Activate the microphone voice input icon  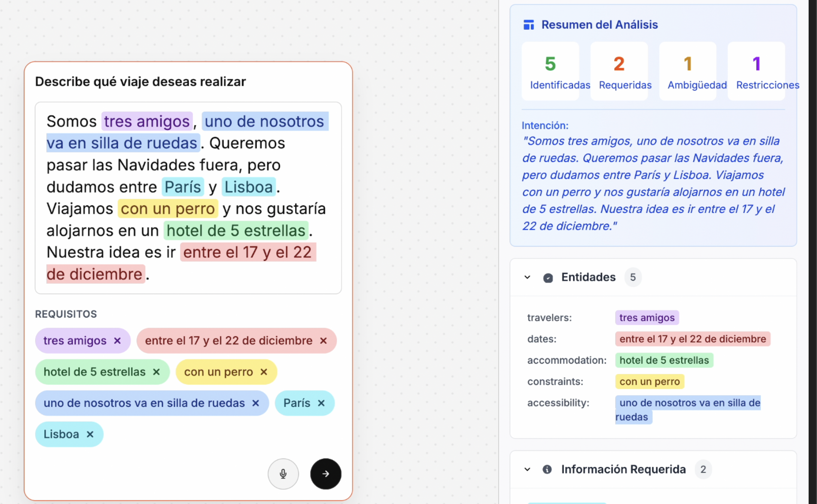283,474
